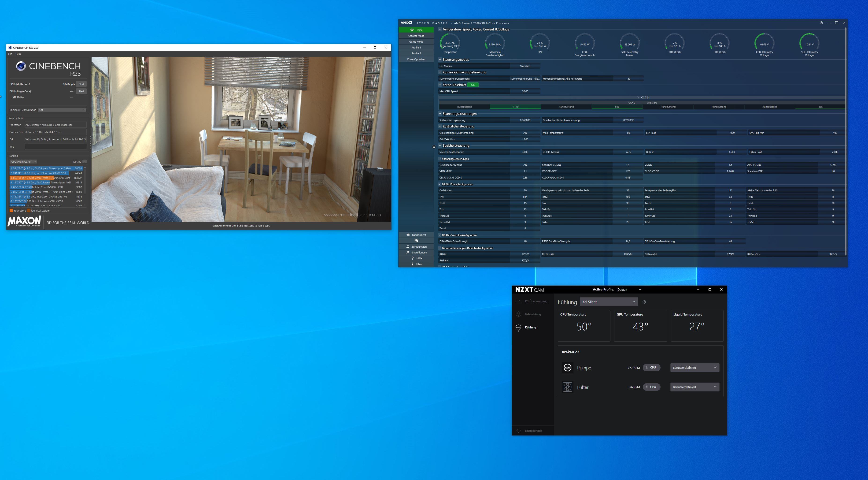Image resolution: width=868 pixels, height=480 pixels.
Task: Start the CPU (Multi Core) test
Action: (x=81, y=84)
